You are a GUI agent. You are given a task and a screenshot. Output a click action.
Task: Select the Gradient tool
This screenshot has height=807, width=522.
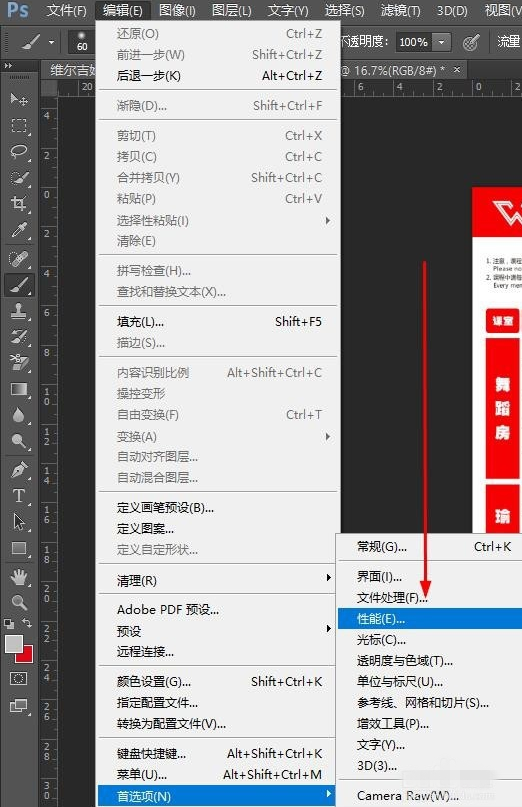(19, 389)
